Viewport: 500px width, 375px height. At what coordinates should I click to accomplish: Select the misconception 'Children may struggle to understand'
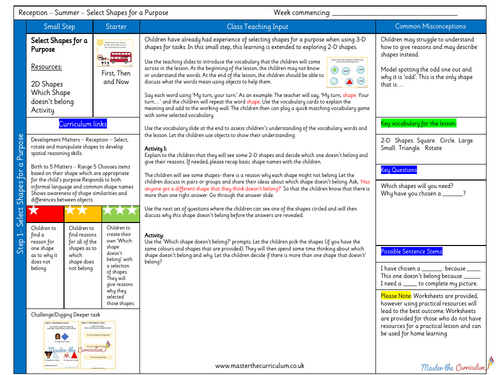[429, 47]
